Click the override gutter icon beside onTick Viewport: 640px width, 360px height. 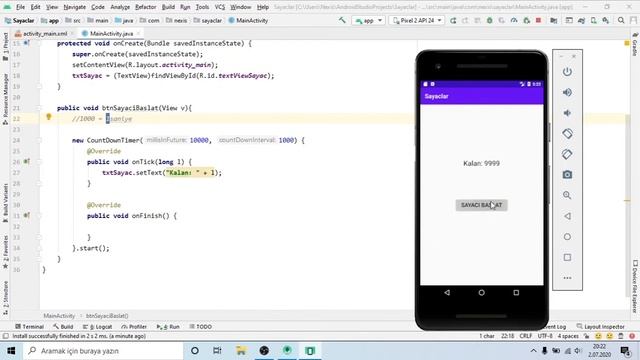pos(27,162)
